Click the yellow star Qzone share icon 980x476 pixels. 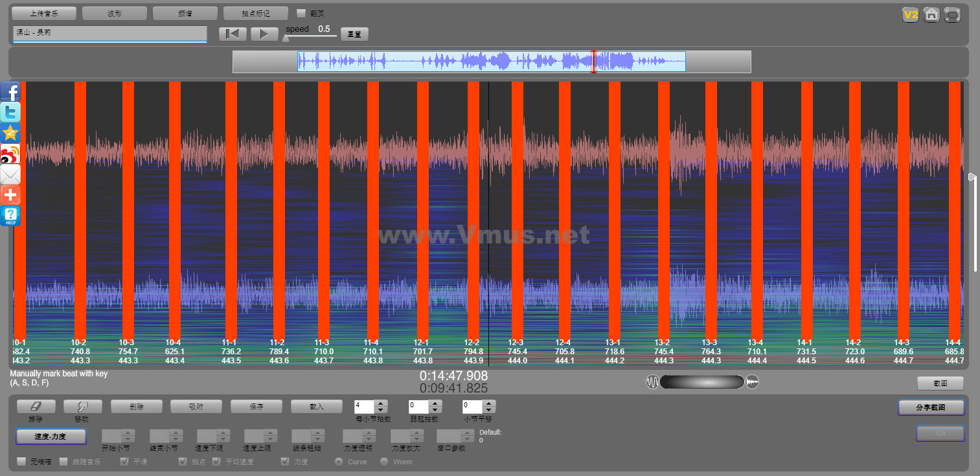point(10,133)
